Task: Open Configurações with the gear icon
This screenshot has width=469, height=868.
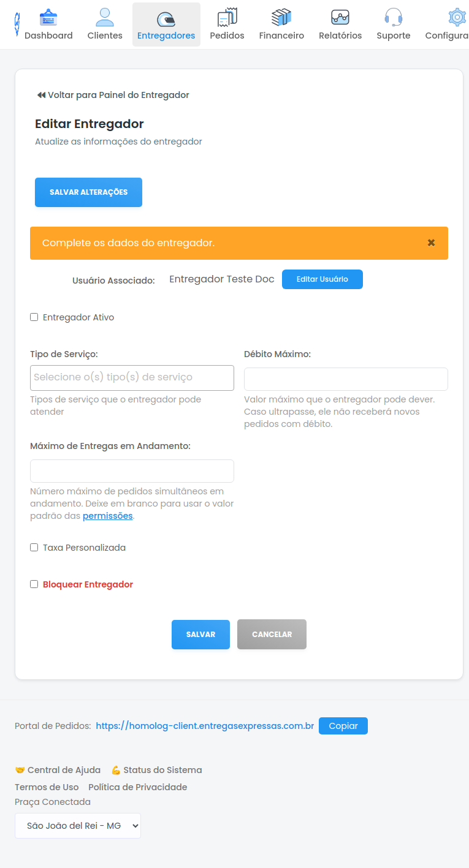Action: (456, 17)
